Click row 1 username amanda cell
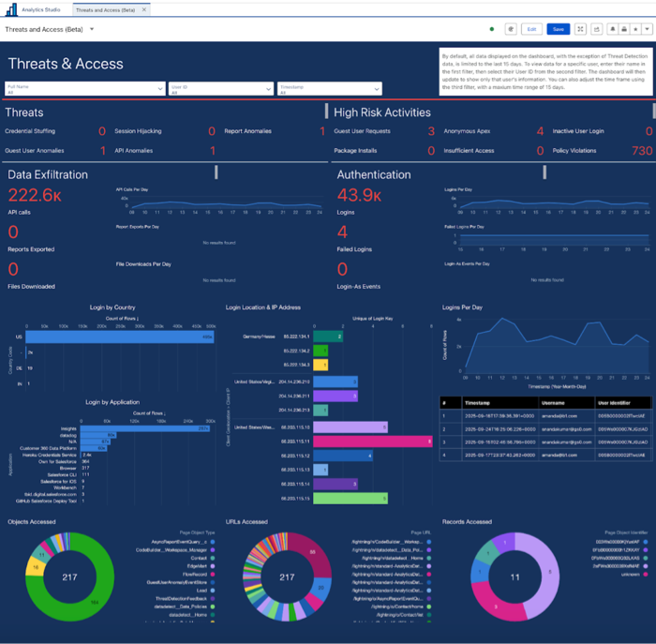 coord(566,416)
